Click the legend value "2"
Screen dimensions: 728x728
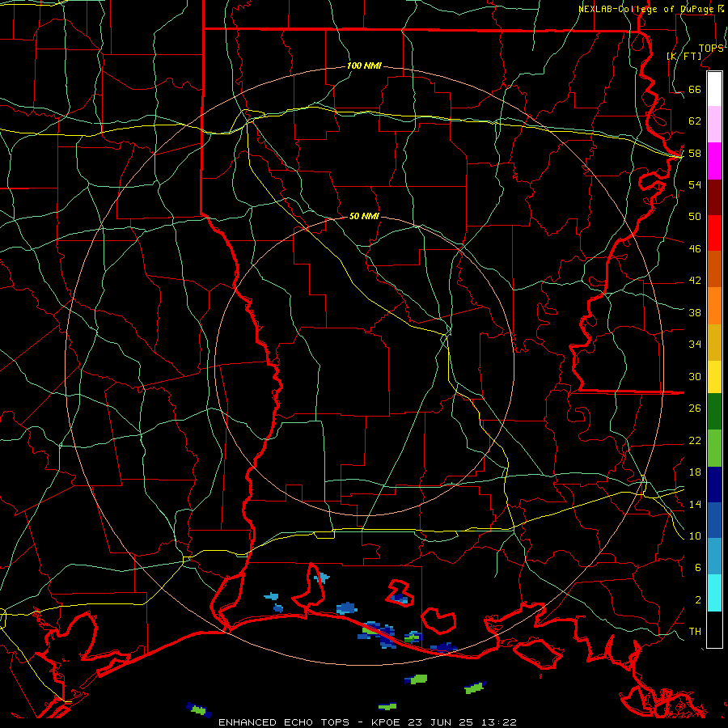698,600
